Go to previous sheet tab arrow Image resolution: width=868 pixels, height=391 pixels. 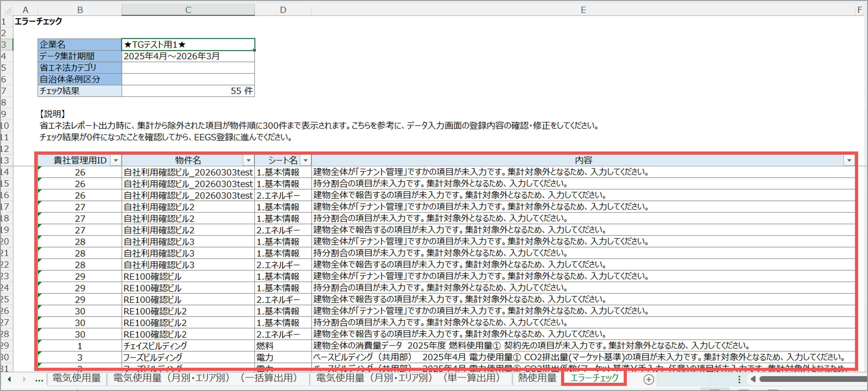[x=9, y=379]
